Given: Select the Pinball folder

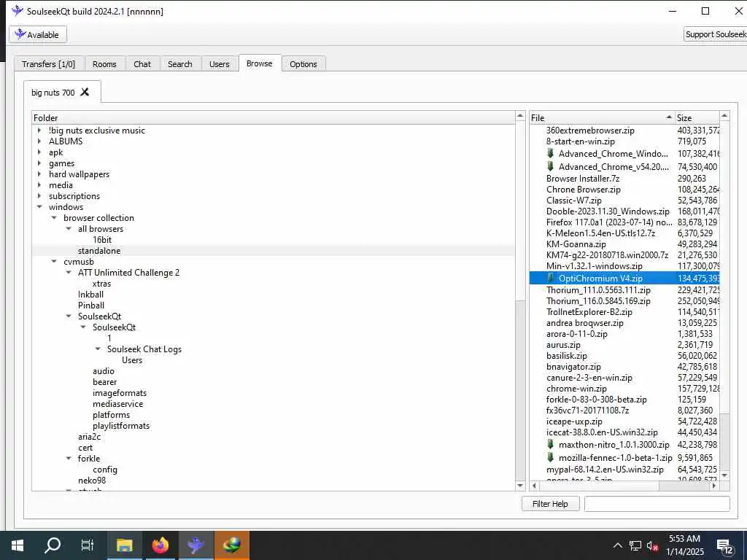Looking at the screenshot, I should [x=91, y=306].
